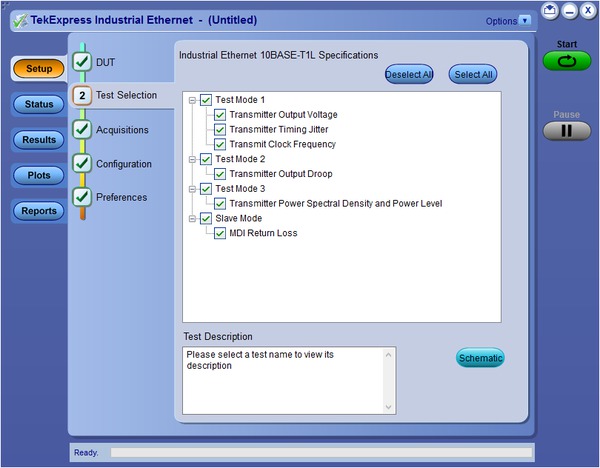Viewport: 600px width, 468px height.
Task: Click the DUT step checkmark icon
Action: click(82, 62)
